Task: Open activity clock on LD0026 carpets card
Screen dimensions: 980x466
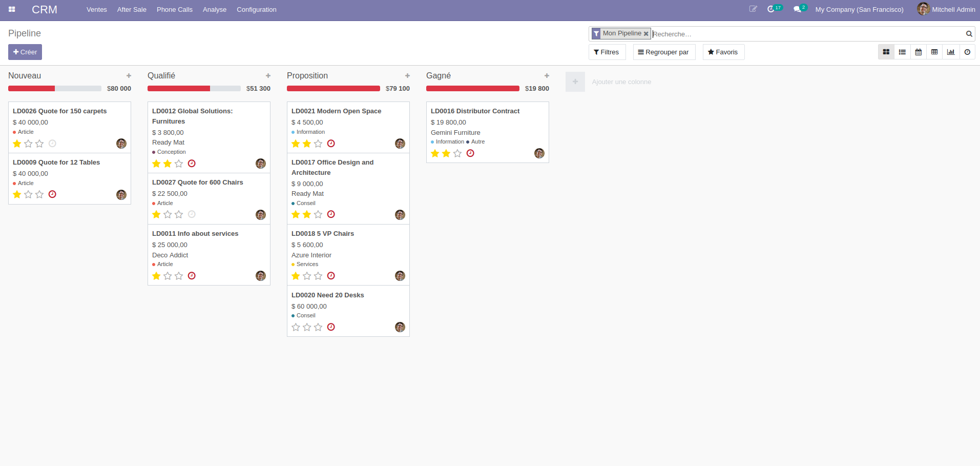Action: point(52,144)
